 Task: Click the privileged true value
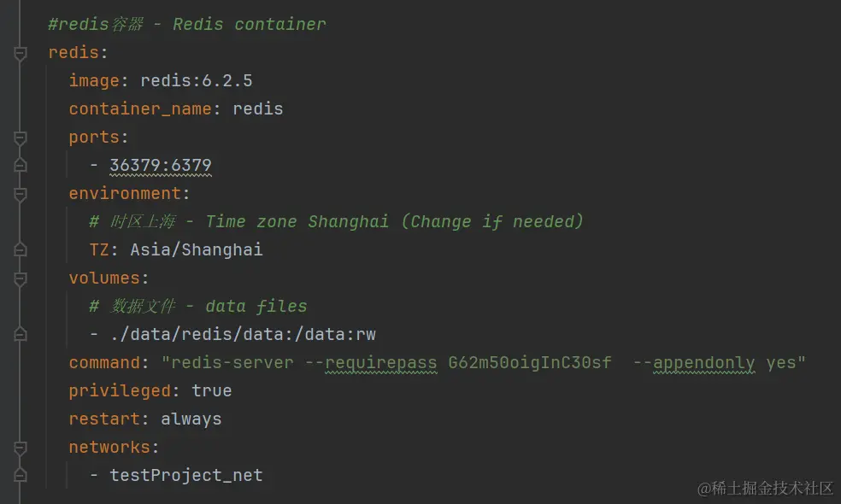pos(211,391)
